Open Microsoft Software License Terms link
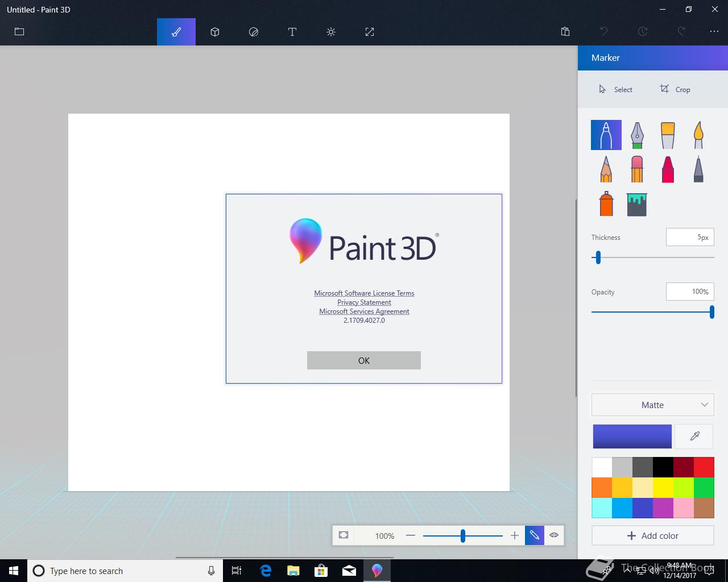This screenshot has width=728, height=582. 364,293
